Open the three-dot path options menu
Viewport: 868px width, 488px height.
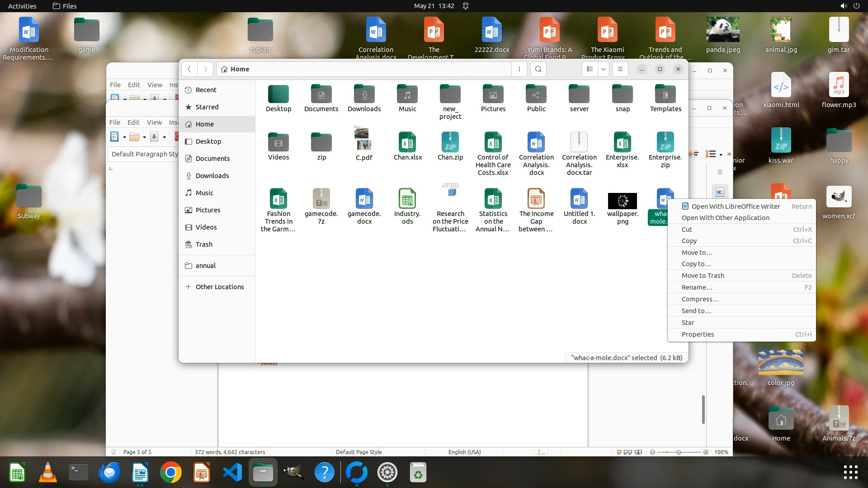(519, 69)
